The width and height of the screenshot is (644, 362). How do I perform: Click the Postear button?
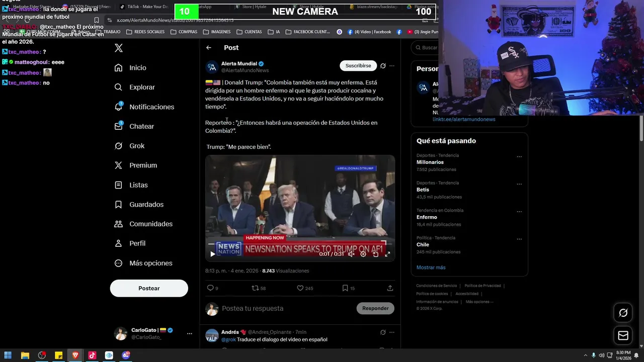point(149,289)
